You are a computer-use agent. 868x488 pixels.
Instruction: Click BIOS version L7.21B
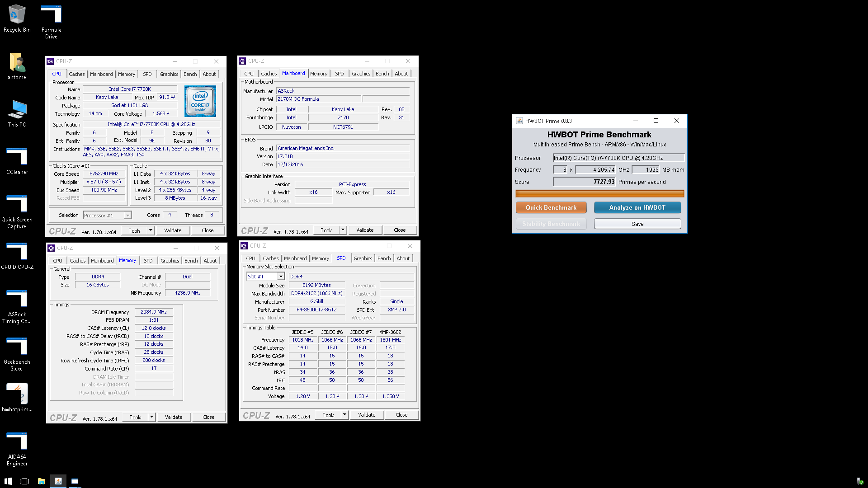click(343, 156)
